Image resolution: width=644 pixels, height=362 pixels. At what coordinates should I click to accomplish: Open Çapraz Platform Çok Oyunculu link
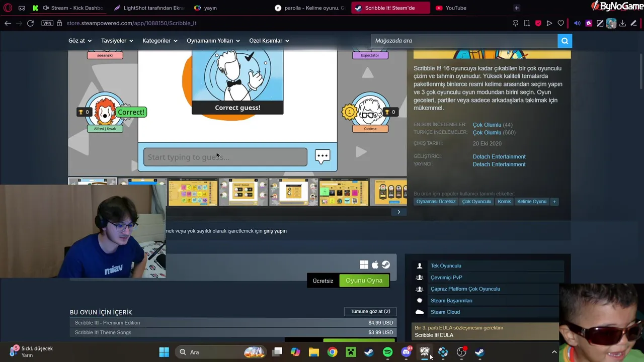pyautogui.click(x=465, y=289)
